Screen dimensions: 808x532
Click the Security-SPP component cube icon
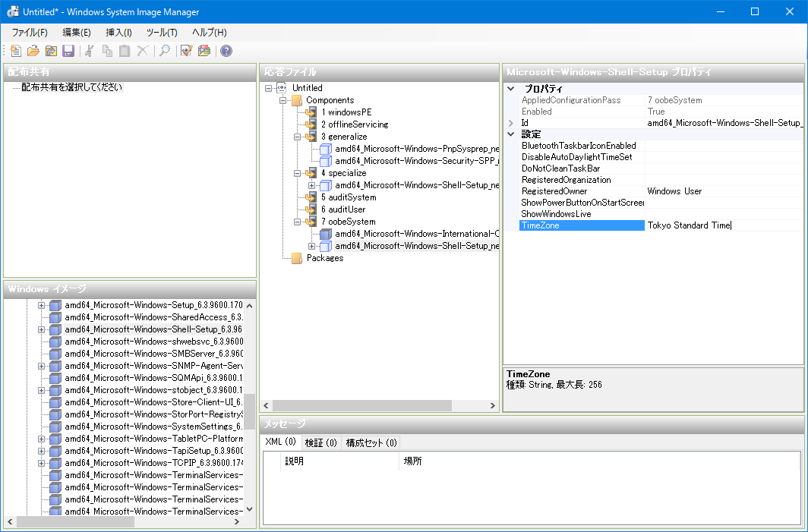click(x=326, y=161)
